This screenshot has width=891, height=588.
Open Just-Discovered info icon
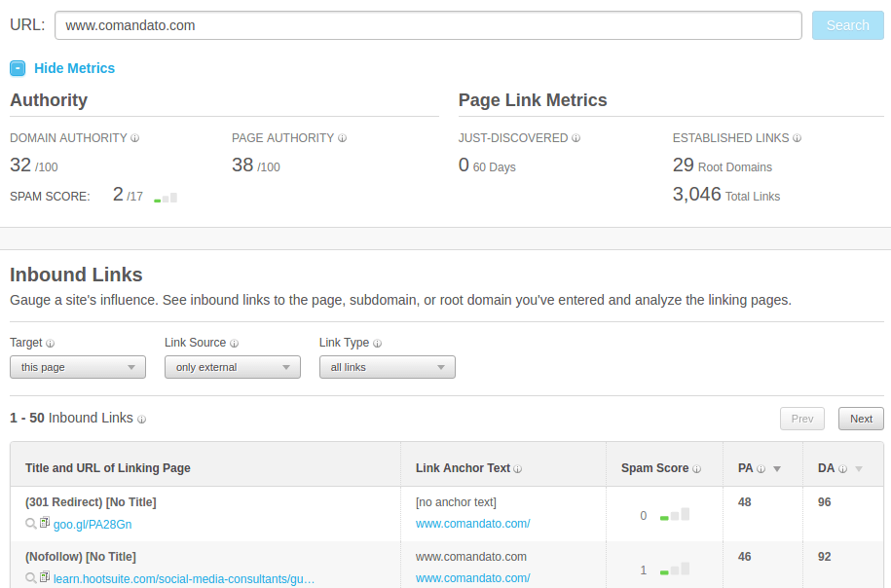point(575,138)
